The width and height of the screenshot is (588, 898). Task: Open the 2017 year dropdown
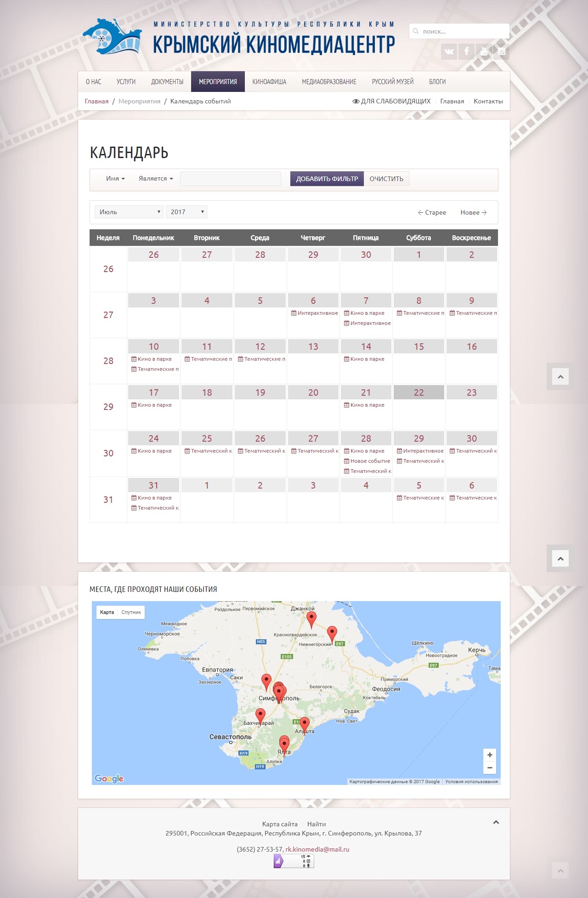[x=186, y=212]
